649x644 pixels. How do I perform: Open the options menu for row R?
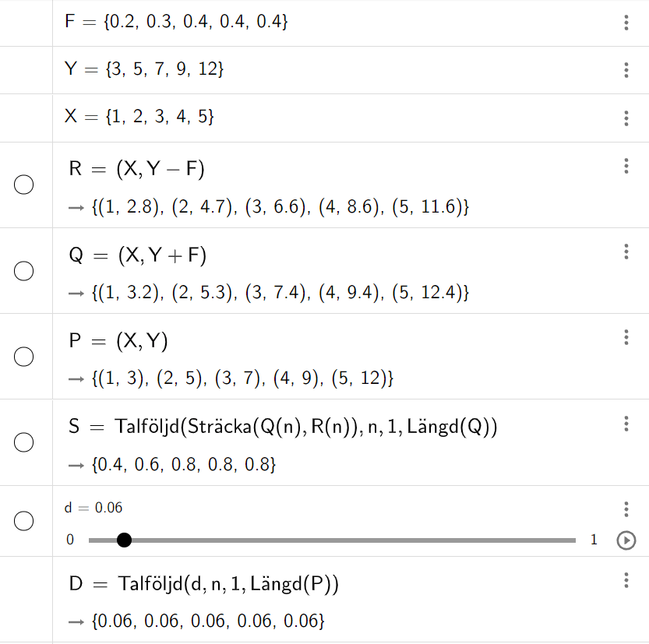(x=626, y=166)
